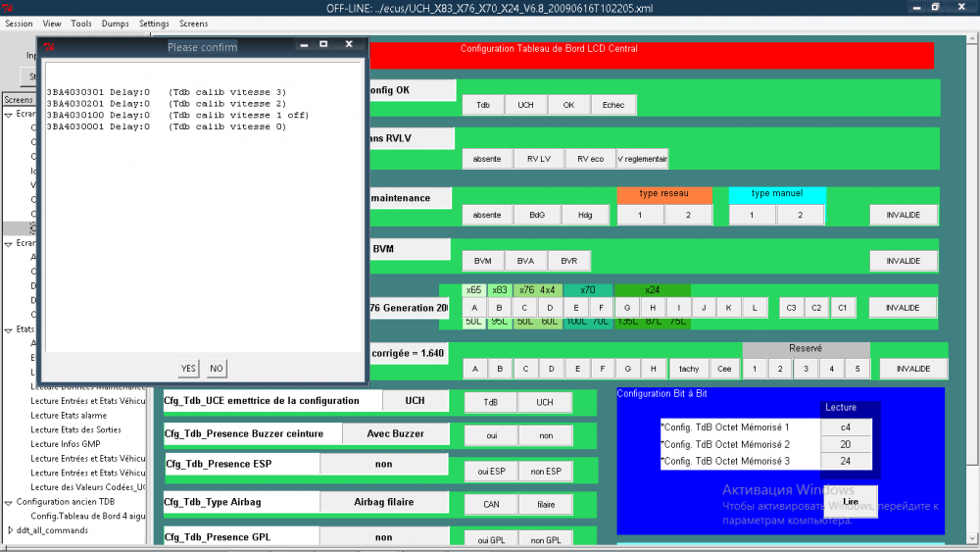Decline with the NO button
Image resolution: width=980 pixels, height=552 pixels.
pos(217,369)
